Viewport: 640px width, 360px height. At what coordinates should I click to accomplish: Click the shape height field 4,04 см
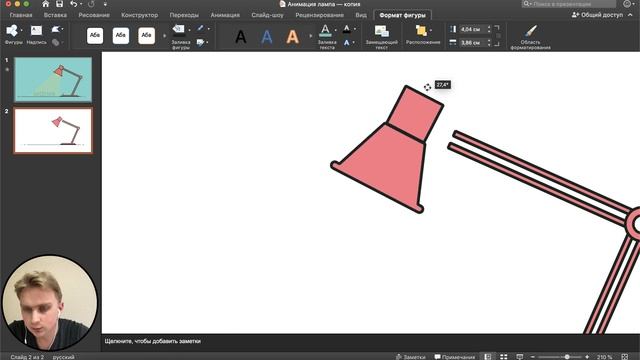pos(473,29)
